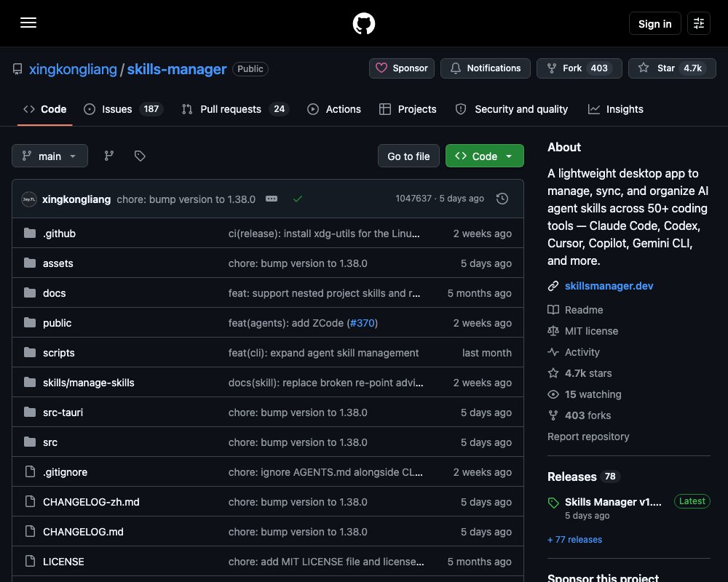Image resolution: width=728 pixels, height=582 pixels.
Task: Open the Actions tab
Action: 334,109
